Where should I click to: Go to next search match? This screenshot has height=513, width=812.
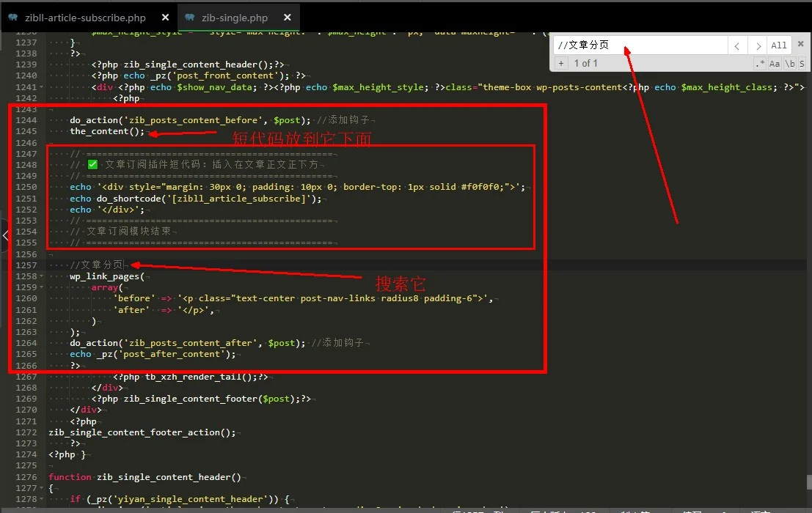[x=758, y=45]
